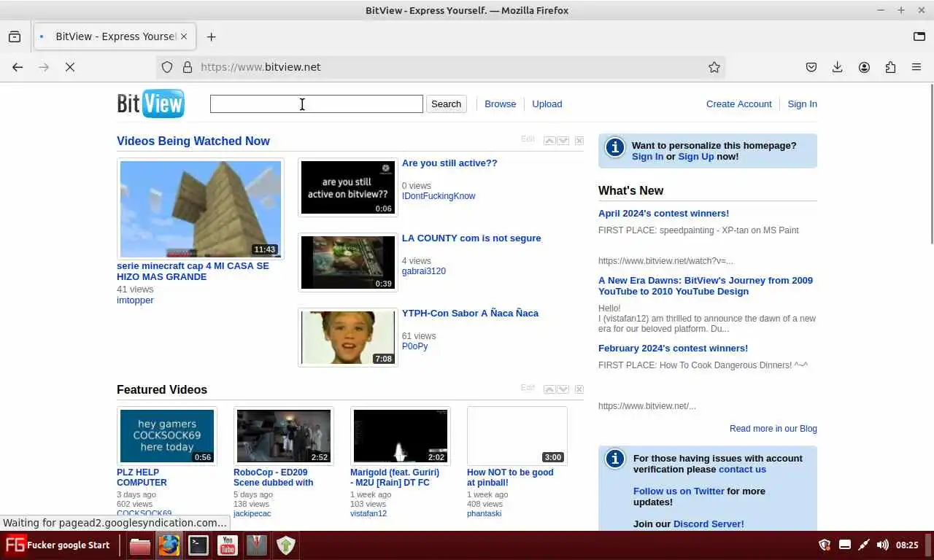Open 'How NOT to be good at pinball!'

pyautogui.click(x=510, y=478)
